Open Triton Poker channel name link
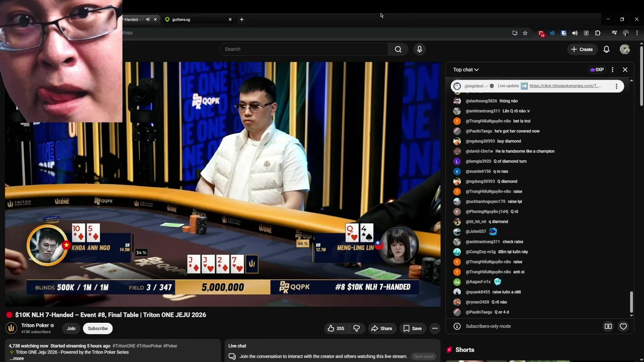Image resolution: width=644 pixels, height=362 pixels. tap(35, 325)
